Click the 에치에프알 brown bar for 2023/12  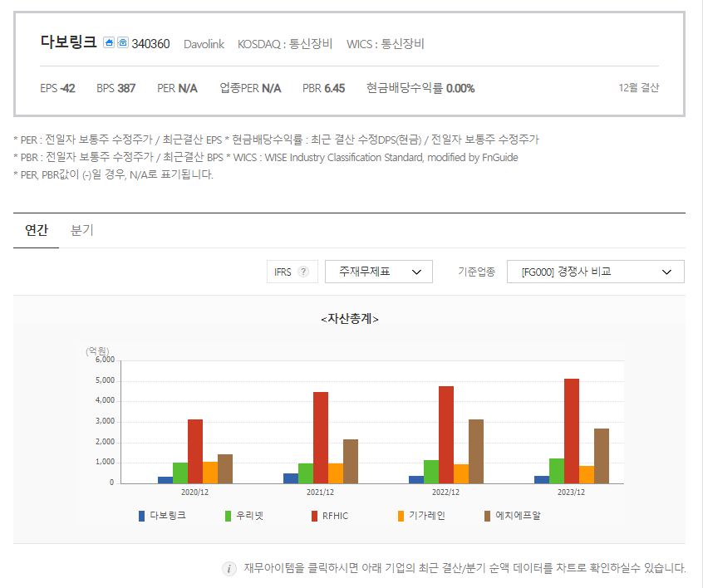602,456
